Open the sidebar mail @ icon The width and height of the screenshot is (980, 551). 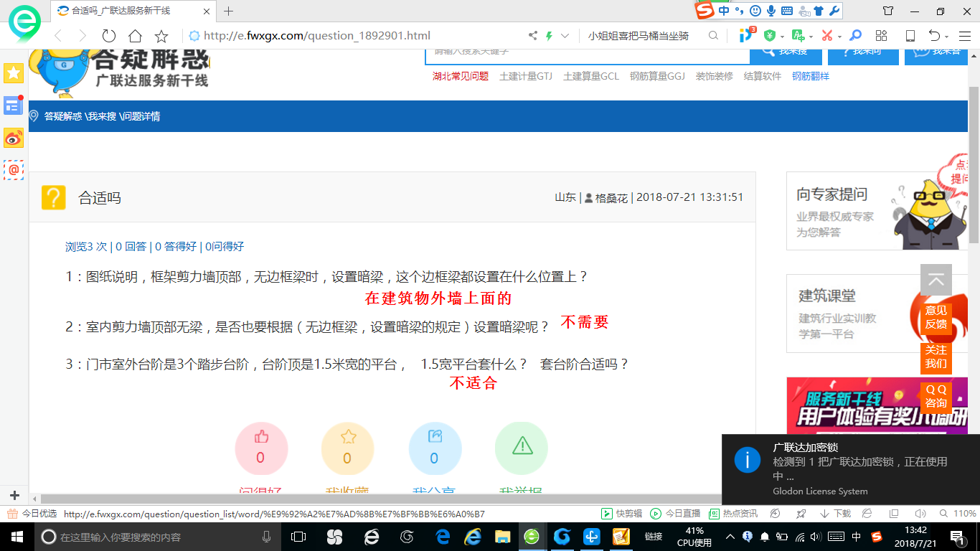click(x=14, y=170)
